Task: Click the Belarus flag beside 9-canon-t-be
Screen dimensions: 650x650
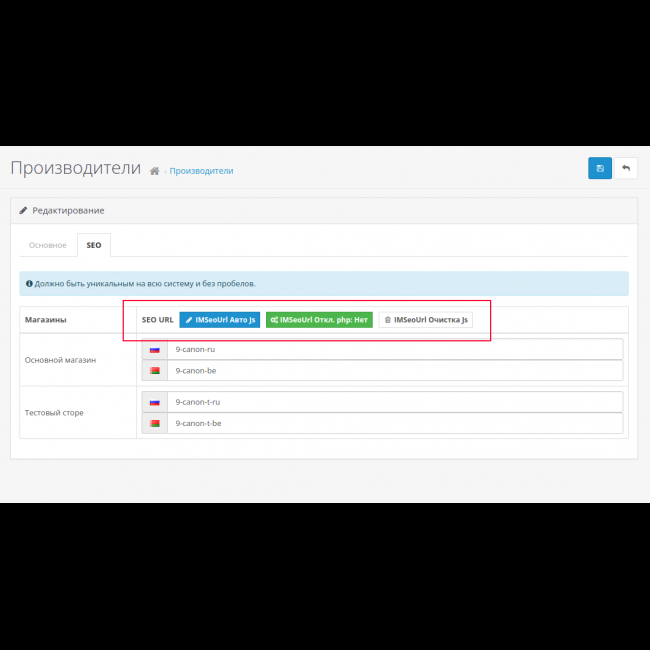Action: click(x=154, y=423)
